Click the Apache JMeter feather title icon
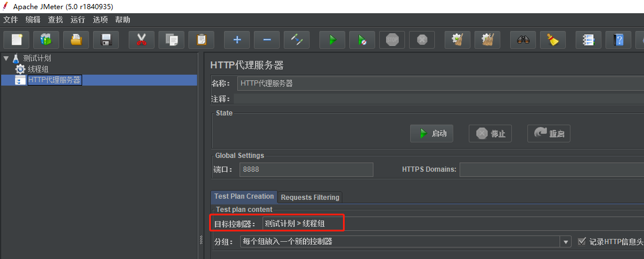Image resolution: width=644 pixels, height=259 pixels. pos(5,6)
